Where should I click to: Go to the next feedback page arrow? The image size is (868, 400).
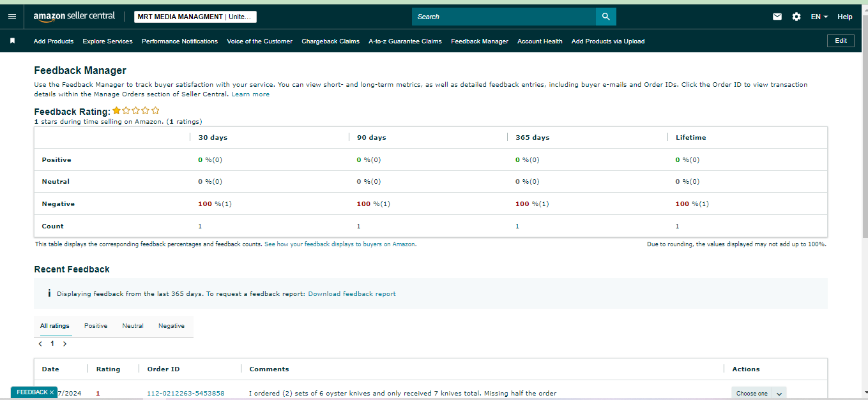(x=65, y=344)
